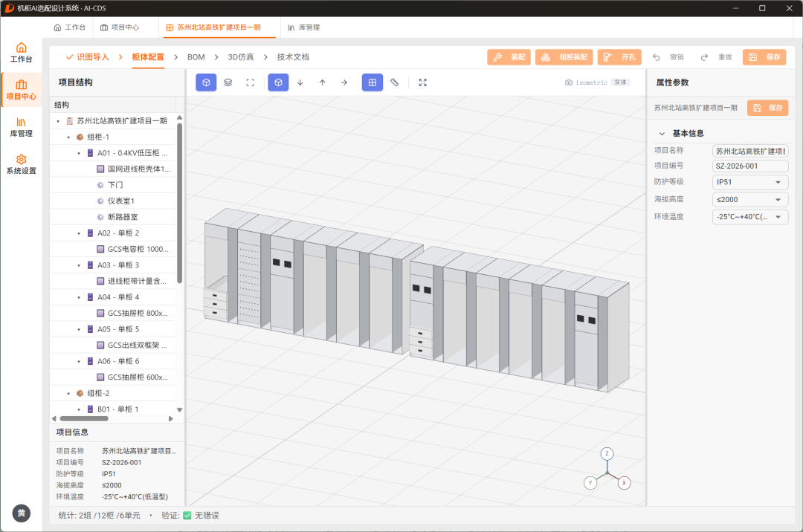Click the 重做 redo button
The width and height of the screenshot is (803, 532).
coord(717,57)
